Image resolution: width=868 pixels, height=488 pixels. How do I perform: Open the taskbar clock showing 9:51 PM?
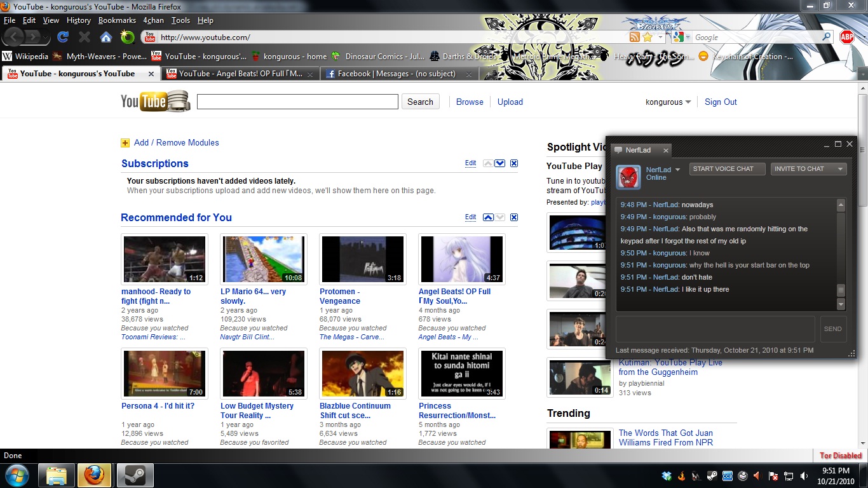pos(836,476)
